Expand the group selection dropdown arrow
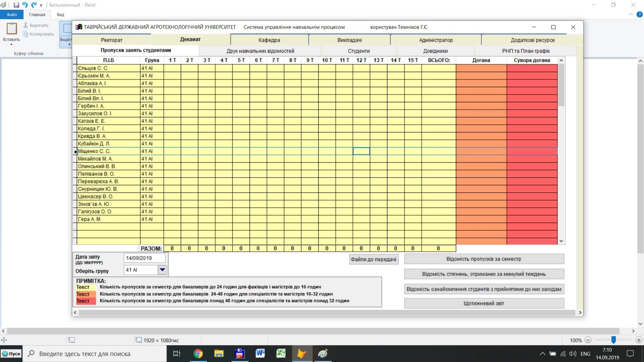 click(162, 270)
